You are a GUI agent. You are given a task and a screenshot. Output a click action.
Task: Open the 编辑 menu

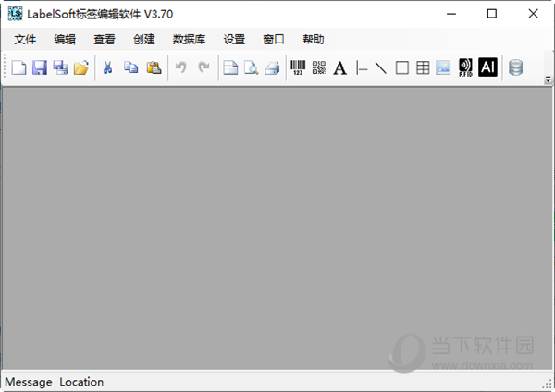65,39
